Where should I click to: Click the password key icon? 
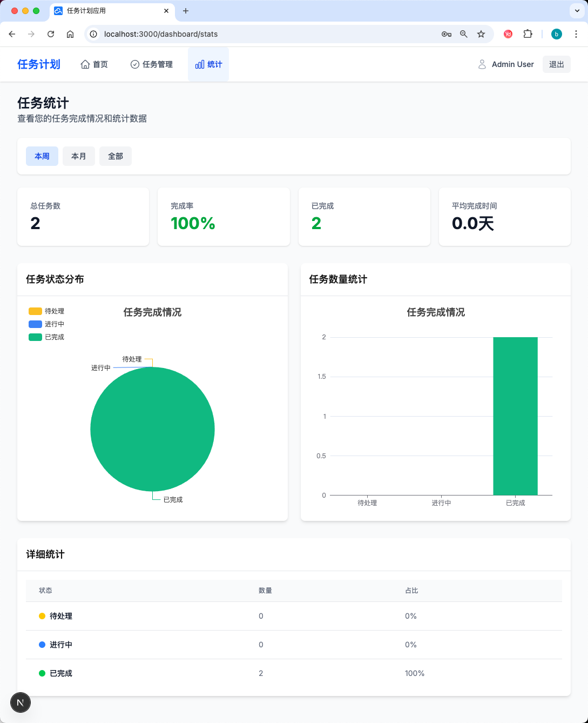point(447,34)
